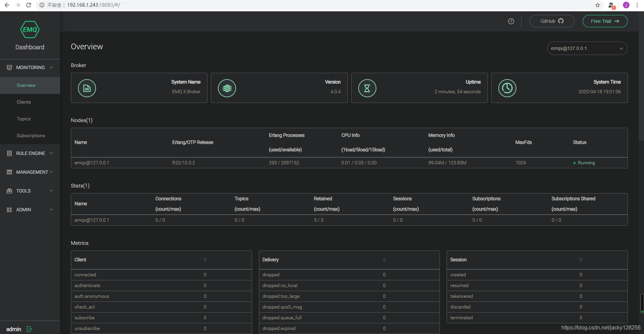Click the 99.04M / 123.83M memory value
This screenshot has height=334, width=644.
click(x=447, y=163)
